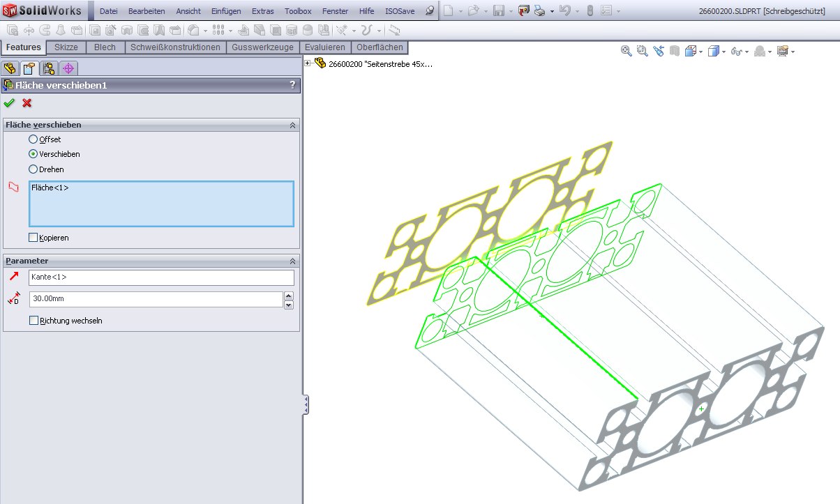Click the Zoom to Fit magnifier icon
Screen dimensions: 840x504
(x=626, y=51)
